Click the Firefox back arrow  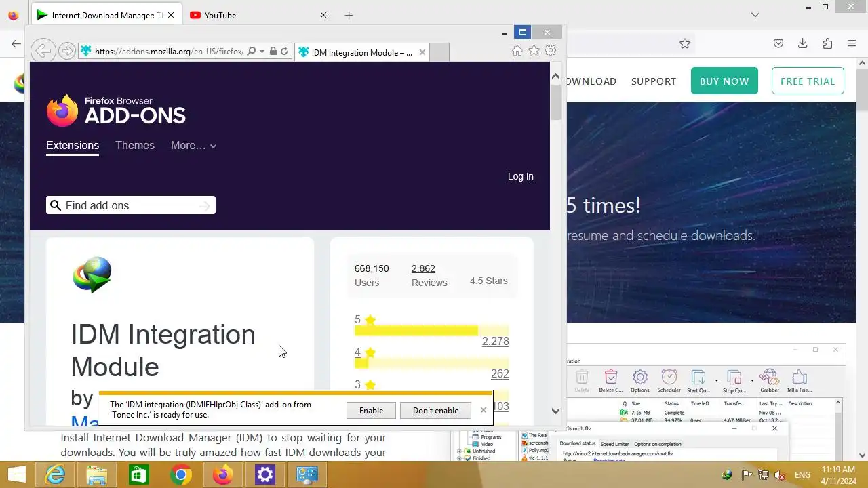[x=16, y=44]
